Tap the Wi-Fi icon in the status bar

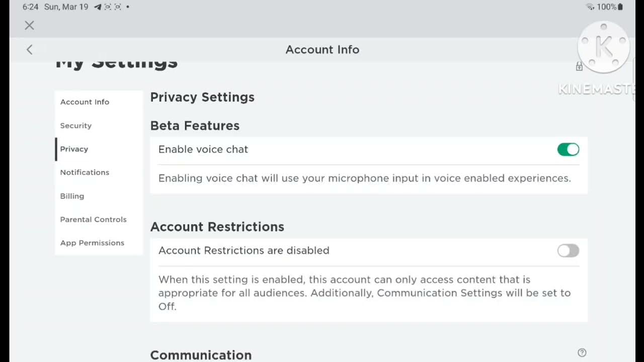tap(590, 7)
